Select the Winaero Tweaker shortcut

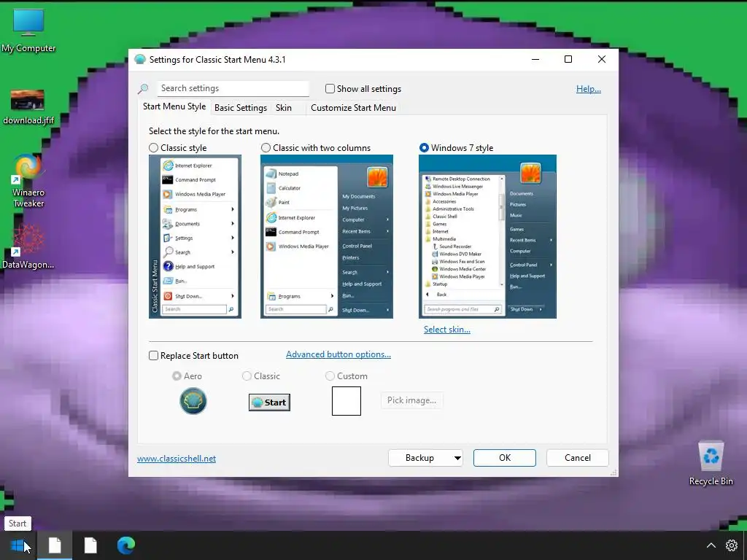point(28,181)
